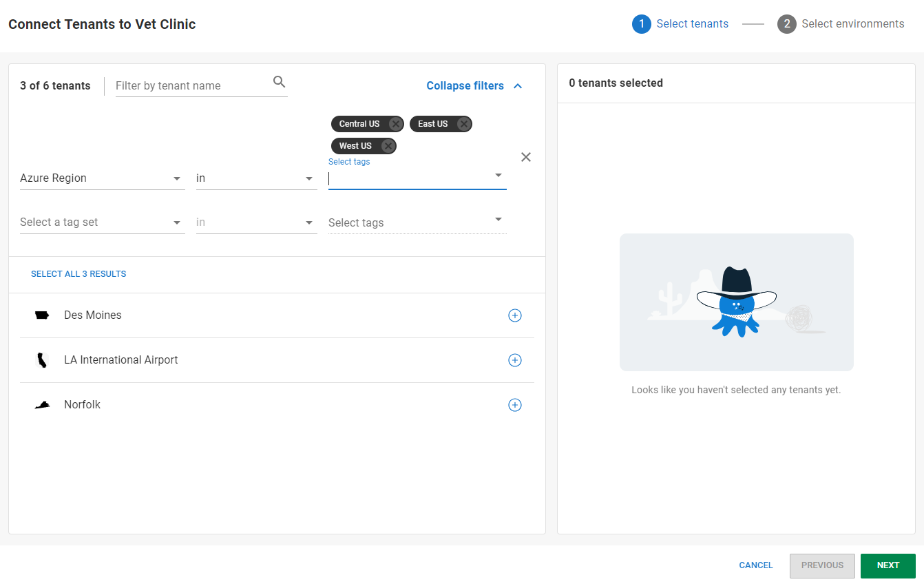Delete the Azure Region filter row

coord(526,157)
